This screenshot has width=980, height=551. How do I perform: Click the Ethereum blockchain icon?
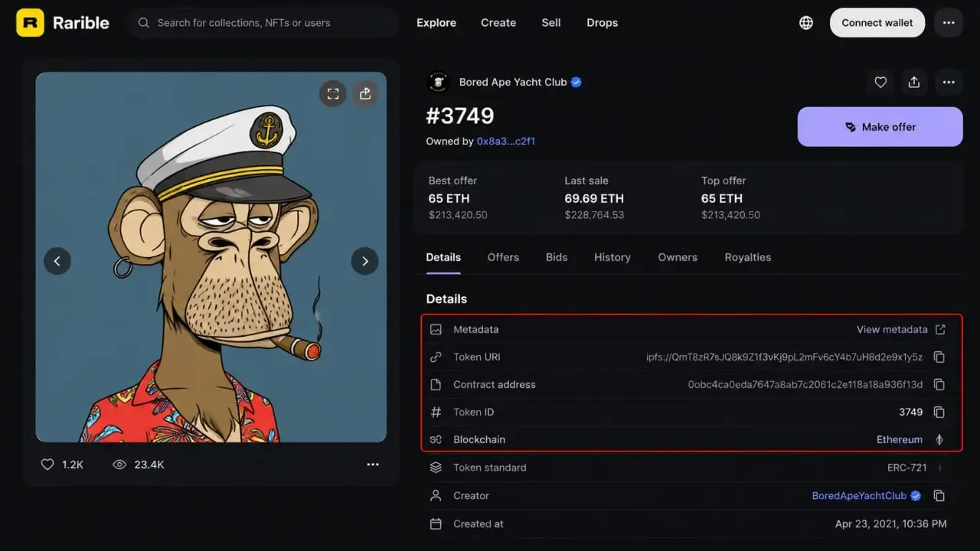click(x=939, y=440)
